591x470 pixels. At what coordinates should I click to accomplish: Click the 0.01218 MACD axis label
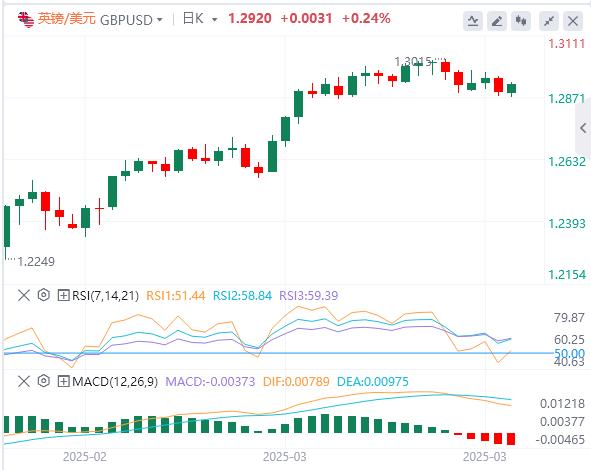(x=562, y=404)
